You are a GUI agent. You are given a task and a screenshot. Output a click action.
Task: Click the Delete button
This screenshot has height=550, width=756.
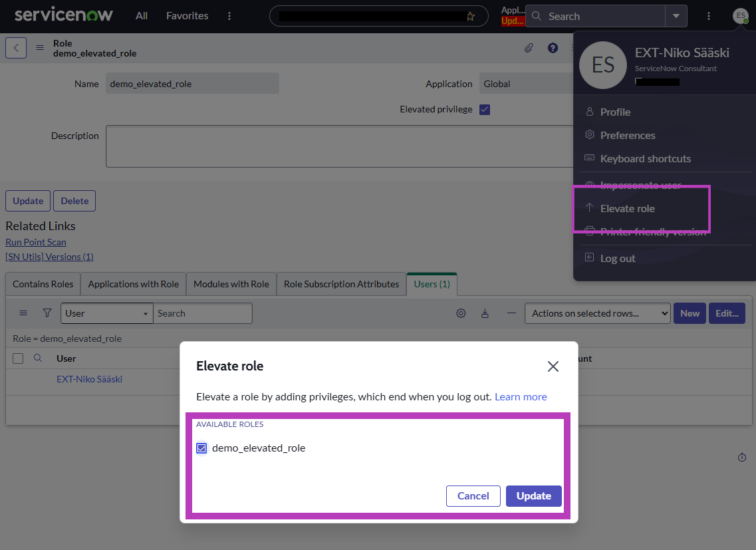(74, 201)
